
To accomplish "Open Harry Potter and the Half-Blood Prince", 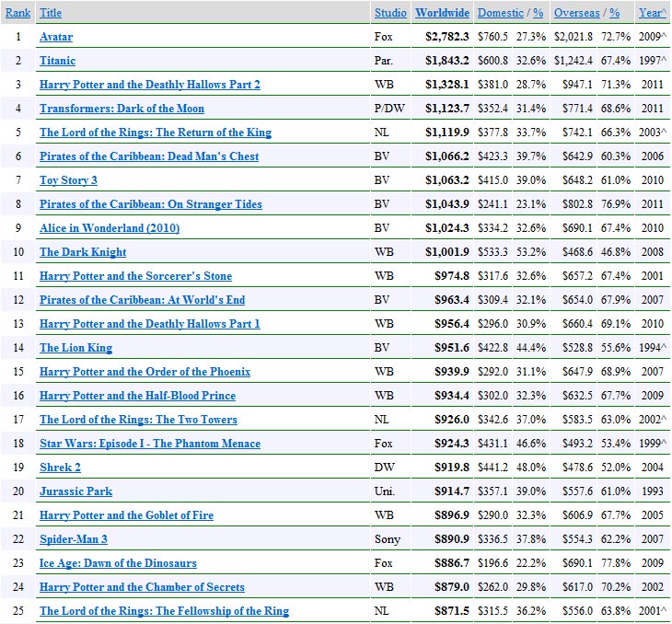I will pos(137,396).
